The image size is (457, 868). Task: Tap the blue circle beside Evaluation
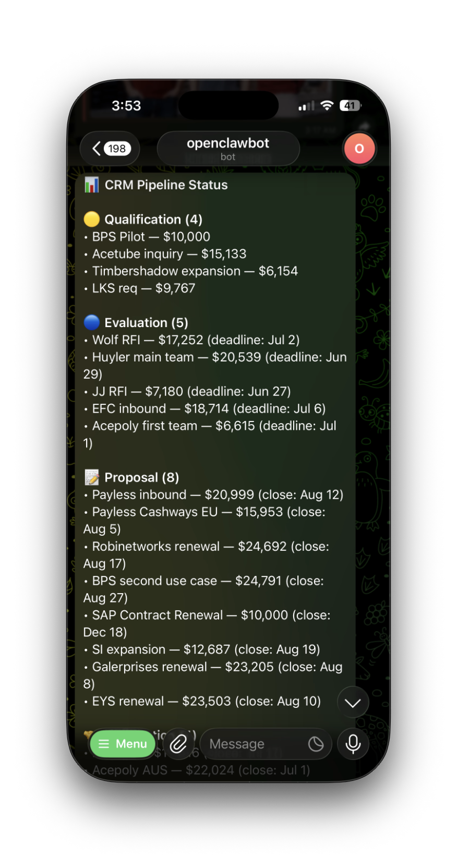click(x=91, y=322)
